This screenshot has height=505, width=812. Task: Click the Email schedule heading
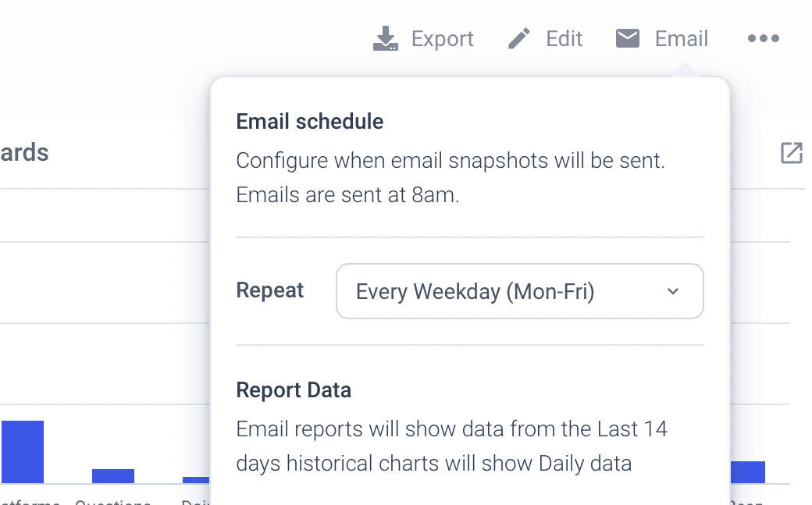[309, 122]
